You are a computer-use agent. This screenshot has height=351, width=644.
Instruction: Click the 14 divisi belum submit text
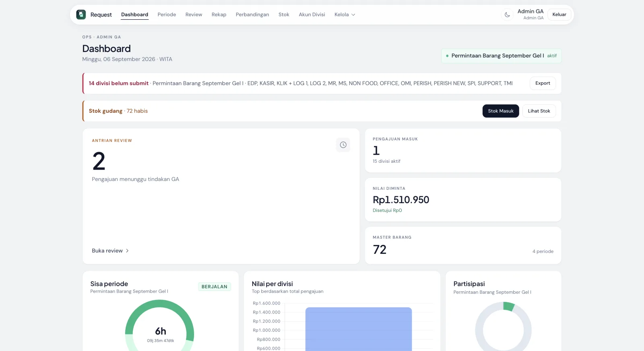pos(119,83)
